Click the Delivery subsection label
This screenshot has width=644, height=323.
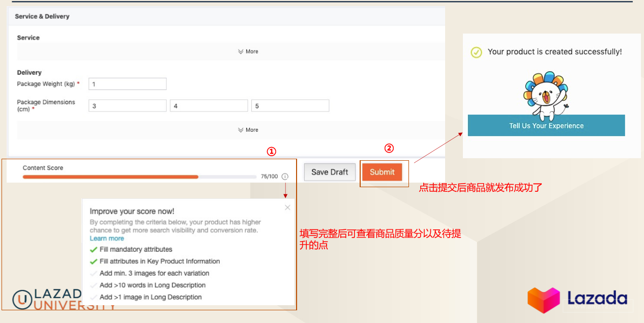pos(29,73)
